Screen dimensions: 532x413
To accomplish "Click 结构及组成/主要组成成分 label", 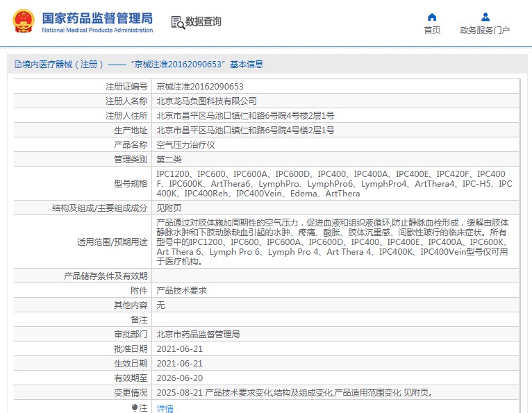I will pyautogui.click(x=99, y=208).
